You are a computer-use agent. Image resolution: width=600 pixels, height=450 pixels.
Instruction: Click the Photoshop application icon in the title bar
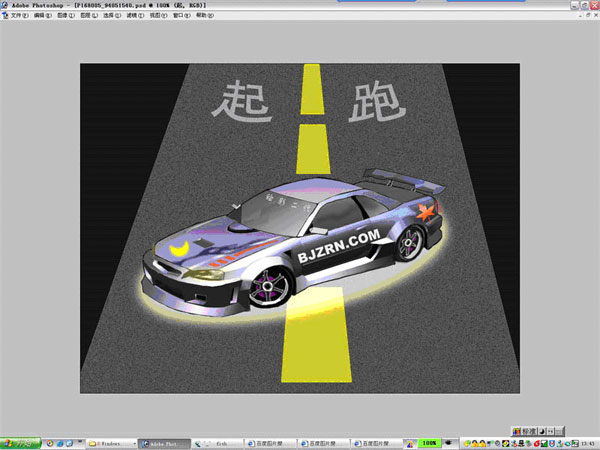tap(5, 5)
